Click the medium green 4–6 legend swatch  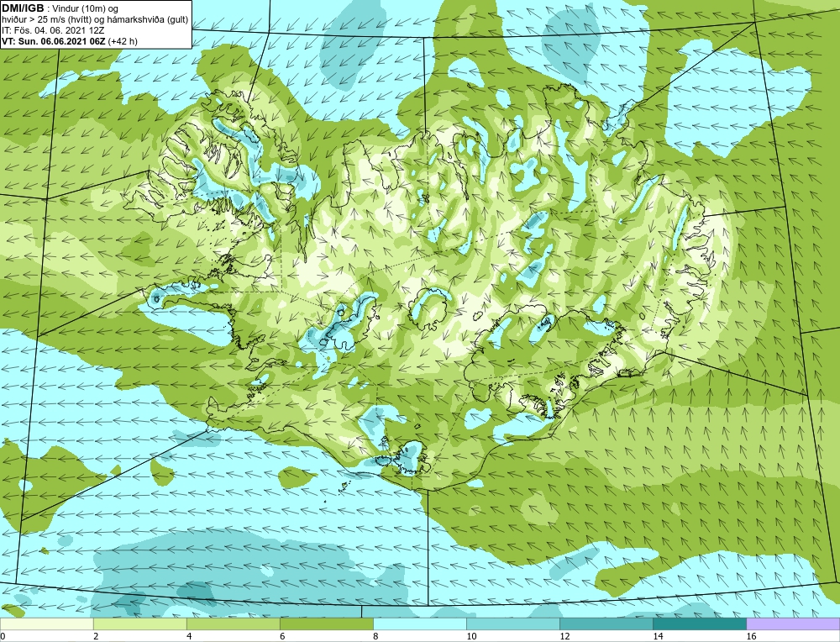(233, 624)
